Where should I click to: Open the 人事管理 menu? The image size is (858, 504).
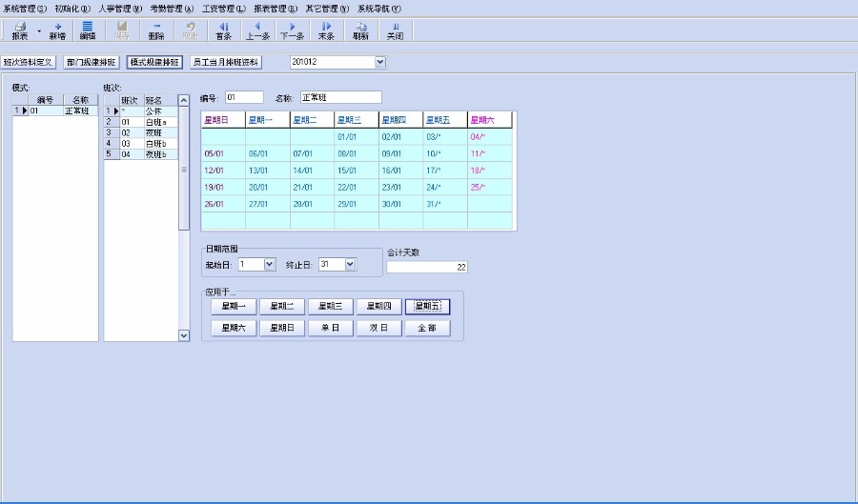coord(120,9)
